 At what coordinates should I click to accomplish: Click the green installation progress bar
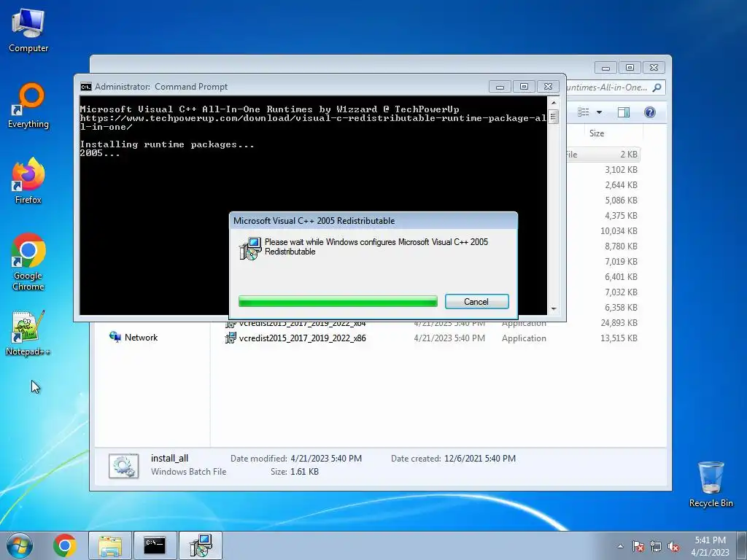pos(338,301)
